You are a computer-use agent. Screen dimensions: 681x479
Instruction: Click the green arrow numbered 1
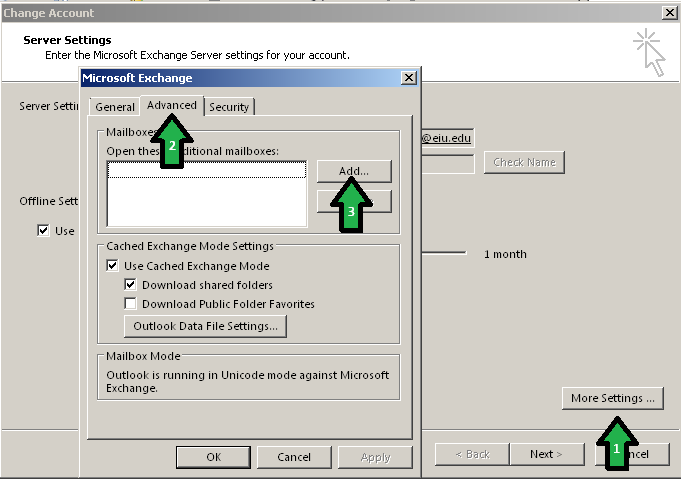[x=616, y=441]
